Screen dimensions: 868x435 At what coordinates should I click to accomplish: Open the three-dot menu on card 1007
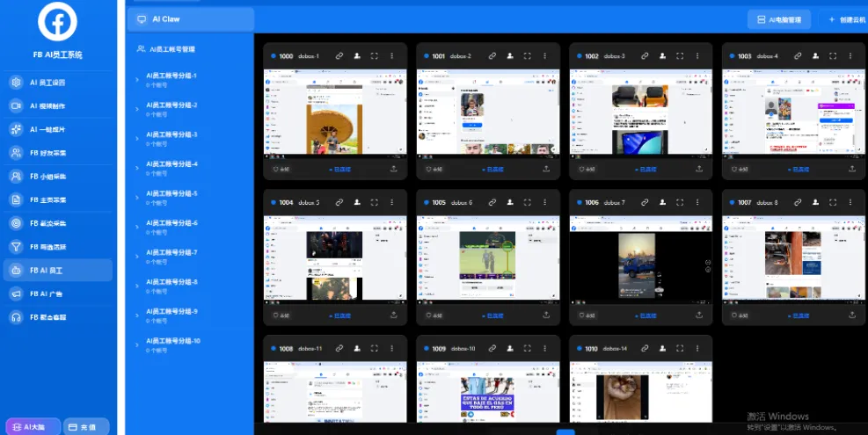850,202
